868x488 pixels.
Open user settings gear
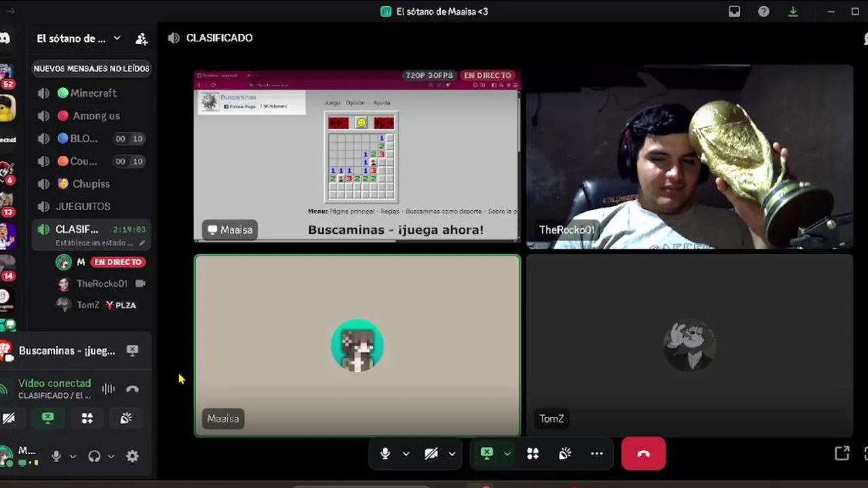point(132,456)
